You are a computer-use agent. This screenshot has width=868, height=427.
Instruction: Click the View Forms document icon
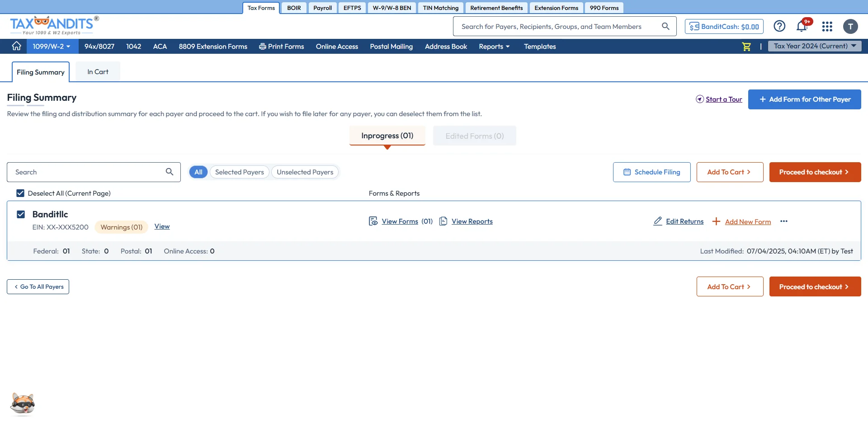tap(373, 221)
